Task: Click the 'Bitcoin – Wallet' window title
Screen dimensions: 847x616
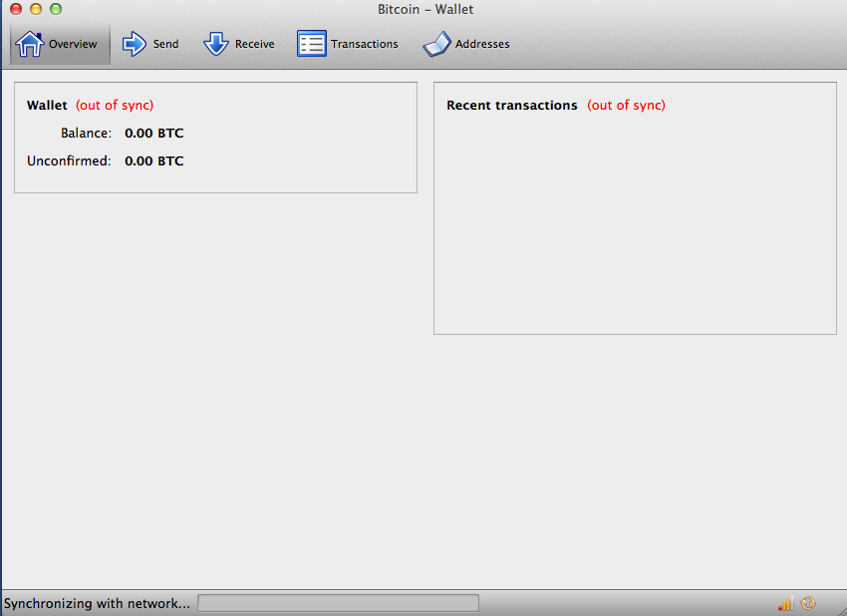Action: (x=425, y=9)
